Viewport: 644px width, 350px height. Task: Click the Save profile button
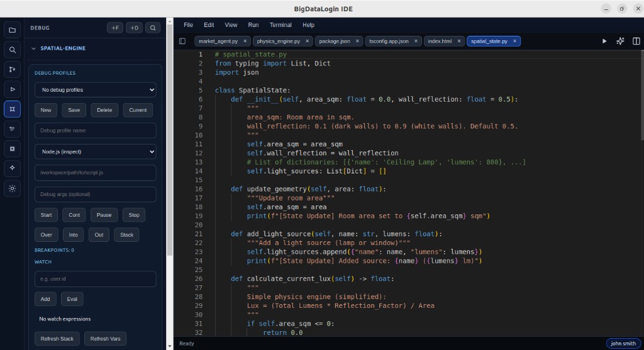74,110
